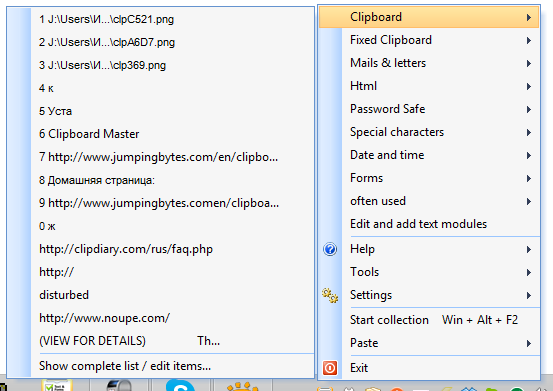
Task: Select Start collection Win + Alt + F2
Action: (429, 320)
